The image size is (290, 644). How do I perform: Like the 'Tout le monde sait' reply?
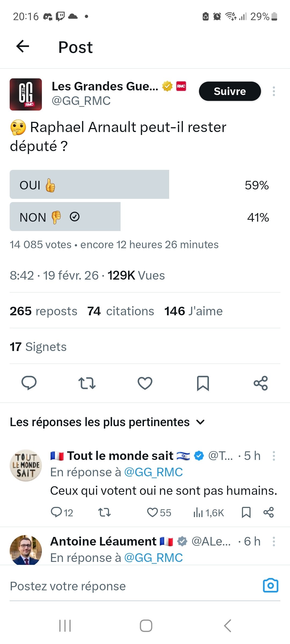pyautogui.click(x=153, y=513)
